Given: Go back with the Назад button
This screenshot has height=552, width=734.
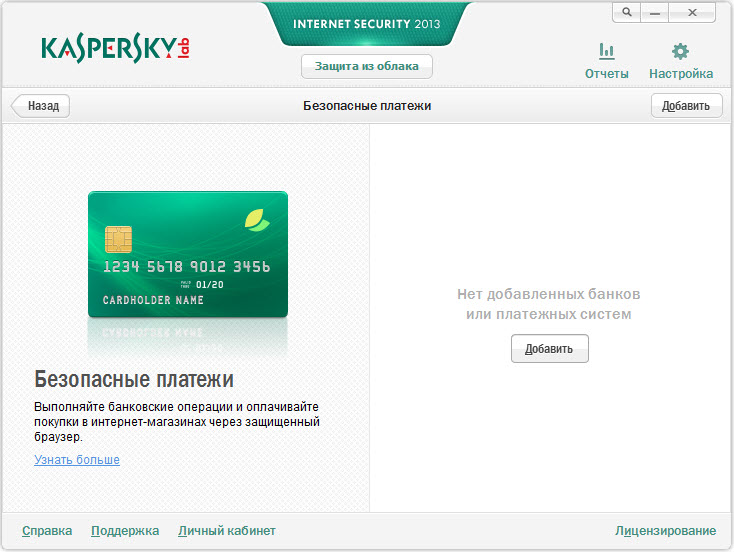Looking at the screenshot, I should [41, 106].
